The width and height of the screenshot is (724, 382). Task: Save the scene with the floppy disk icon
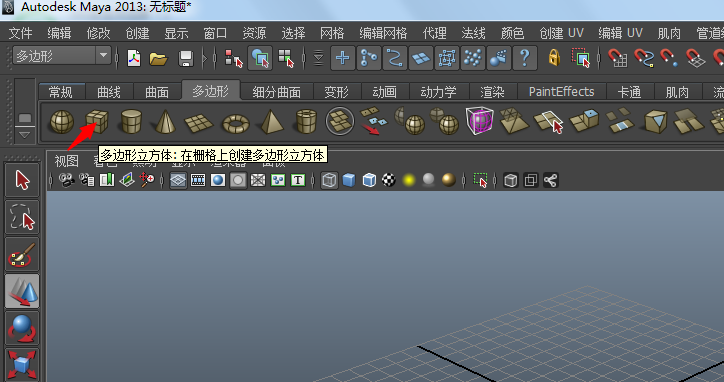[x=186, y=58]
